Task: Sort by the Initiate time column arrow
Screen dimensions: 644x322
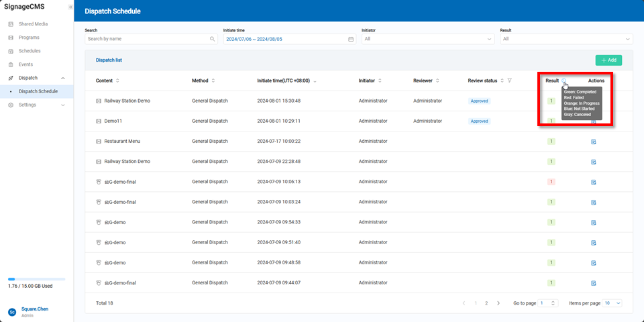Action: (315, 80)
